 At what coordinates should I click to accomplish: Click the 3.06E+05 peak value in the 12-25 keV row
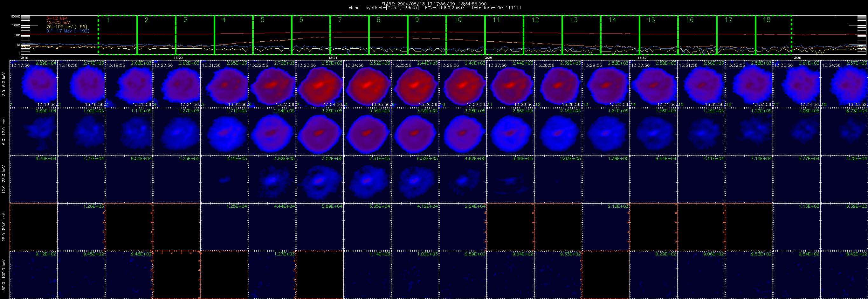523,158
